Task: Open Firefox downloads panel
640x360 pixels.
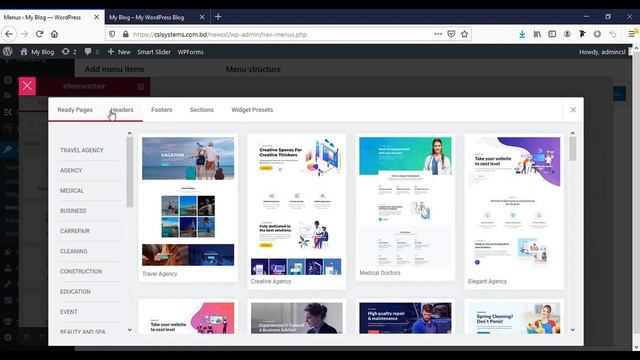Action: 522,34
